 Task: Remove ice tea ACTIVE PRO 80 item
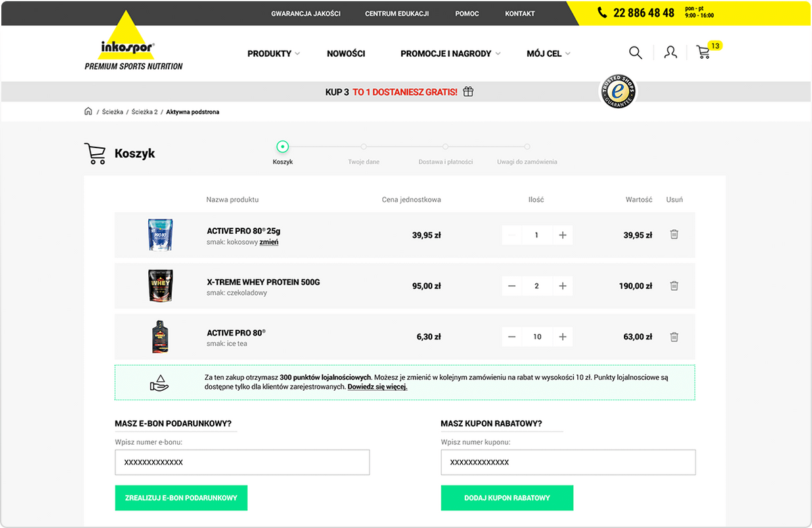[x=674, y=337]
